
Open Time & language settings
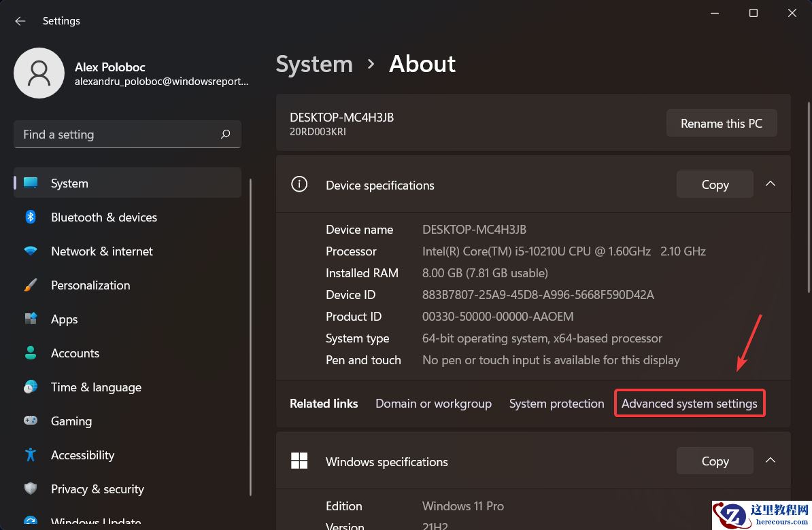(x=96, y=387)
